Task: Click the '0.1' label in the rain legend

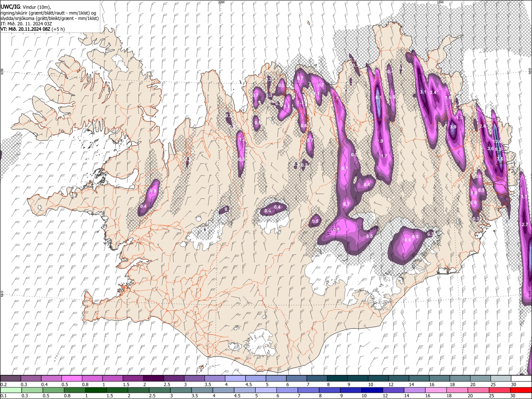Action: click(4, 396)
